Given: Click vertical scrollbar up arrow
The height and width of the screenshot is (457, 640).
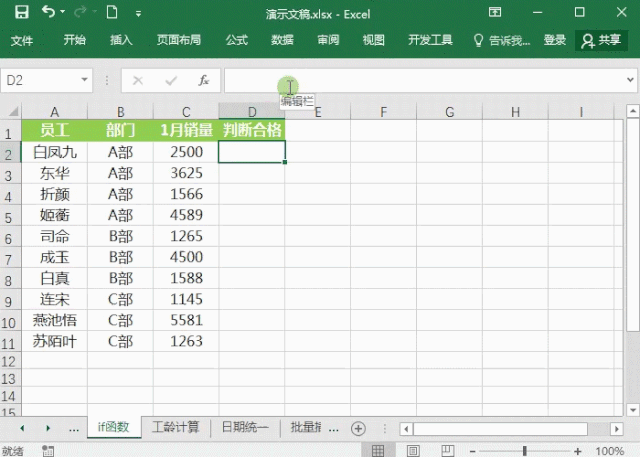Looking at the screenshot, I should 632,111.
